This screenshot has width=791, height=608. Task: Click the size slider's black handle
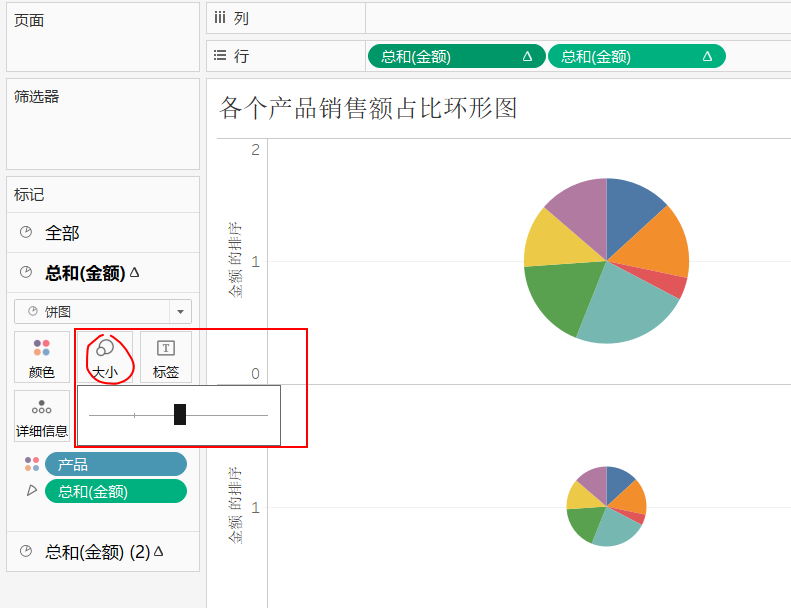point(180,414)
